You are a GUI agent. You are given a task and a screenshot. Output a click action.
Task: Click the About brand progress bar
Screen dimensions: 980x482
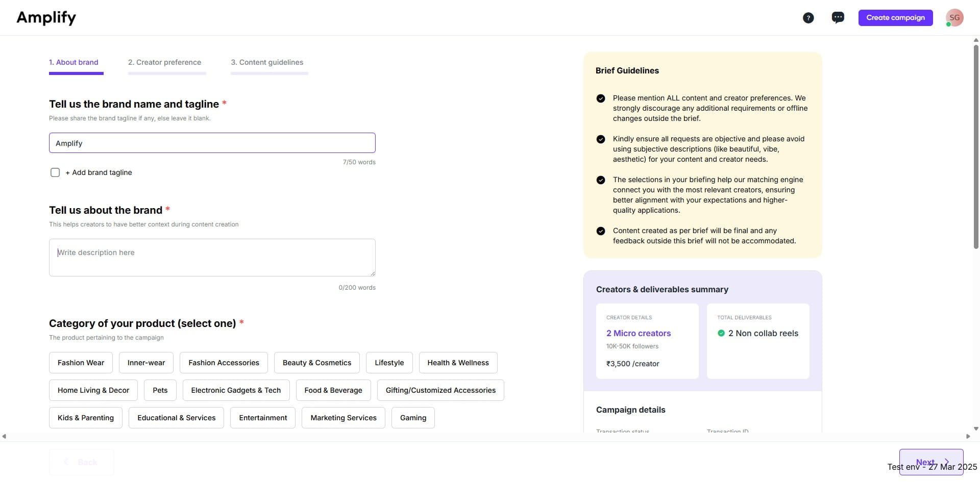click(x=76, y=73)
